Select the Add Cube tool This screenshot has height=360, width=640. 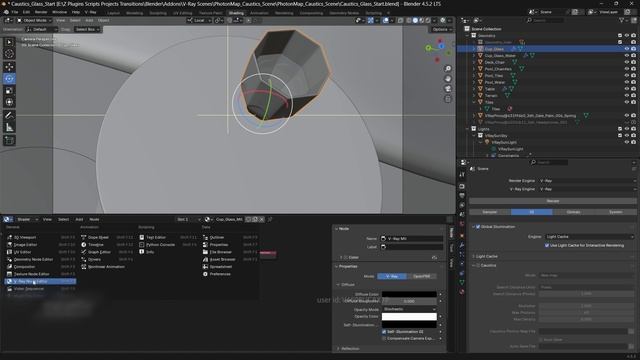pyautogui.click(x=9, y=140)
